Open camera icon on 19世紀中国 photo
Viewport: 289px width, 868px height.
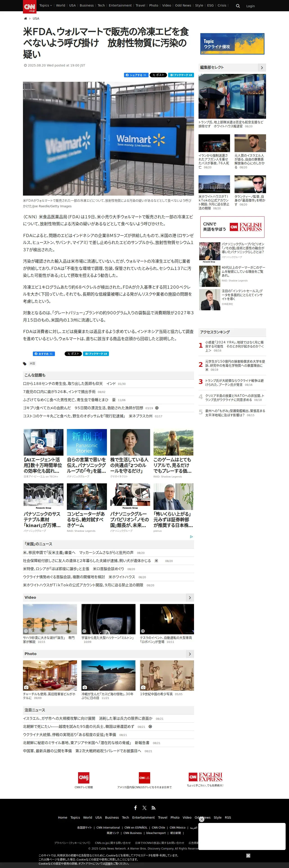click(x=143, y=687)
